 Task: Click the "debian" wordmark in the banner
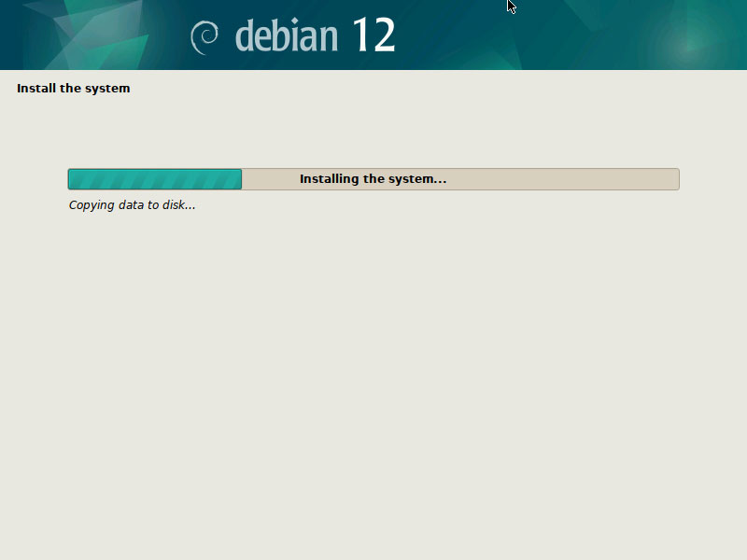click(286, 35)
